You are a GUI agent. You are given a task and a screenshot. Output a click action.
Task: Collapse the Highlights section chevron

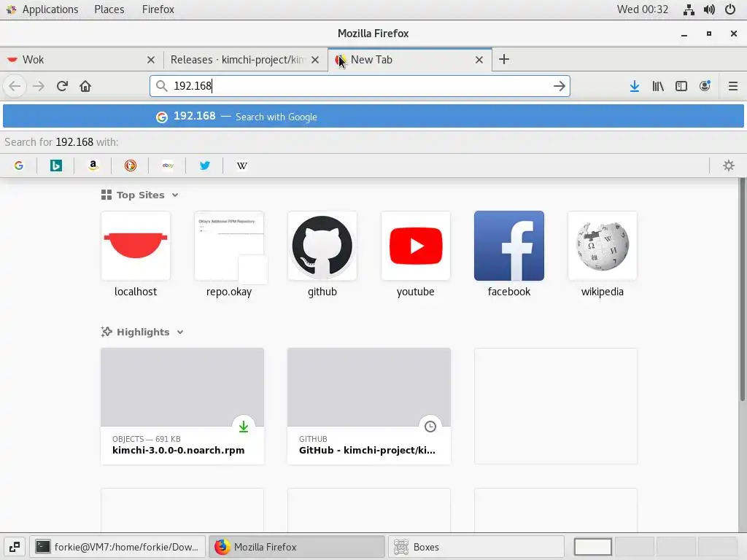pos(180,332)
